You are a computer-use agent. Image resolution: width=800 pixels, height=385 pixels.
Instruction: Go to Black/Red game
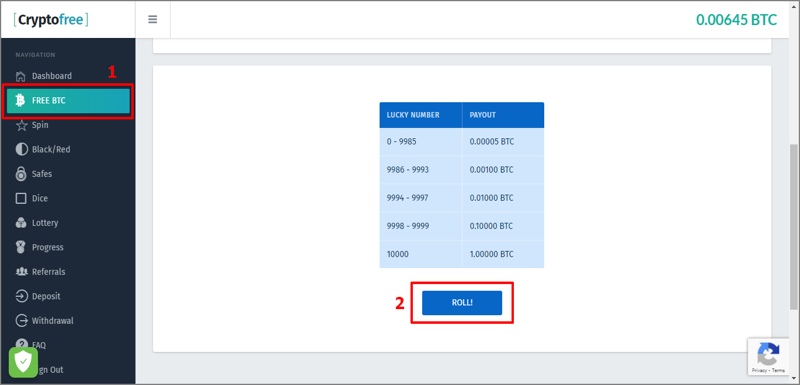coord(67,149)
